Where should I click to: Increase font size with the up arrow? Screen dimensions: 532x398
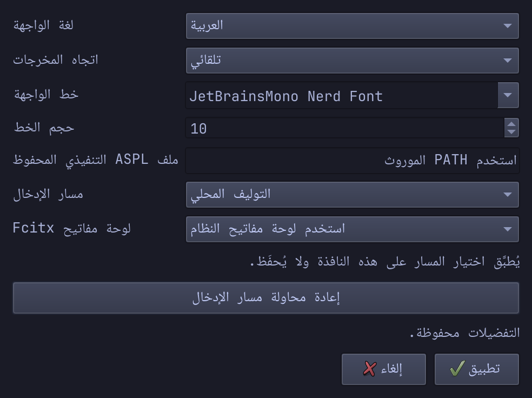tap(511, 123)
